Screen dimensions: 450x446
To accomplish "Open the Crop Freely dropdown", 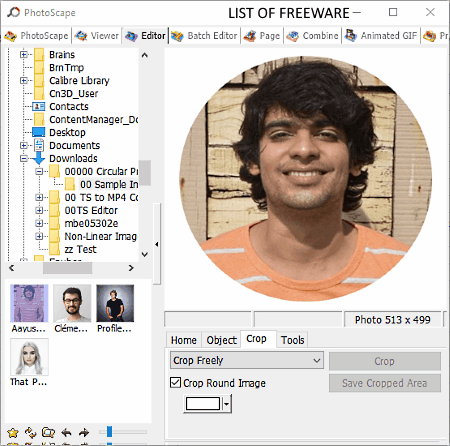I will 247,360.
